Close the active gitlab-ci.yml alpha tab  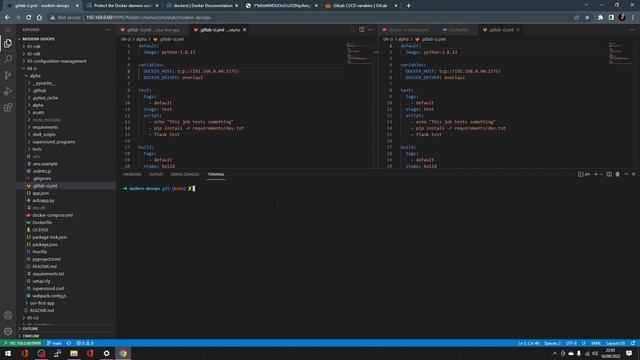pos(244,30)
